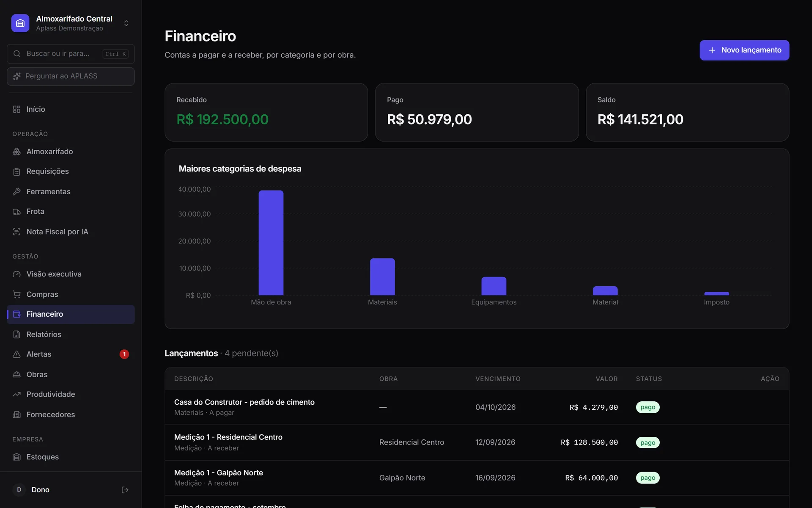Expand the Almoxarifado Central workspace switcher

[126, 23]
